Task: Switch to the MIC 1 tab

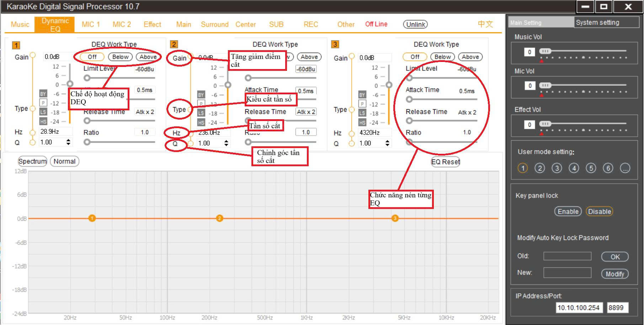Action: click(x=91, y=25)
